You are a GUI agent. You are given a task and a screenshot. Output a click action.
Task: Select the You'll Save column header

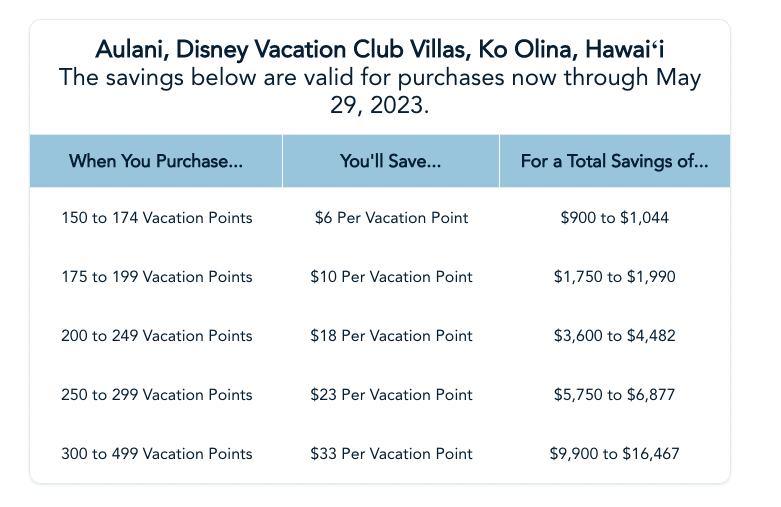(391, 161)
